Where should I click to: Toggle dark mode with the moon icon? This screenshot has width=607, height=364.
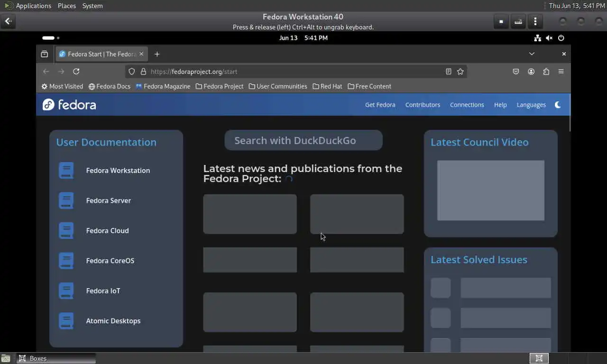(x=558, y=105)
